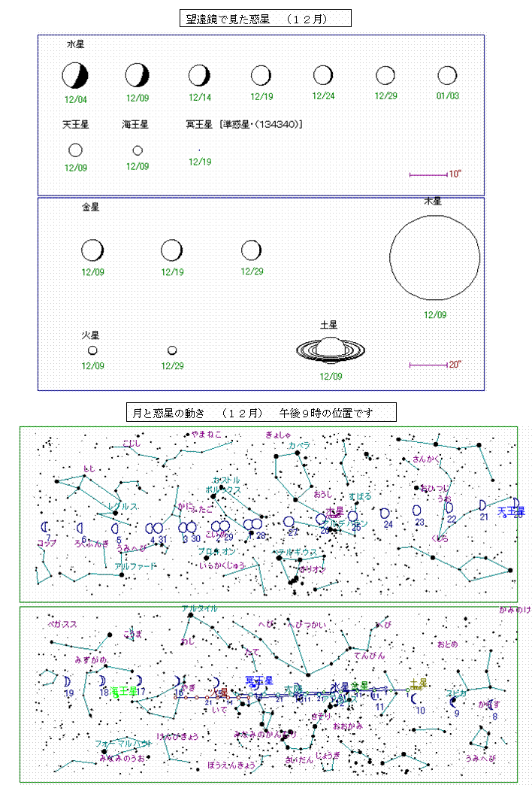Select the constellation label やまねこ

point(206,434)
